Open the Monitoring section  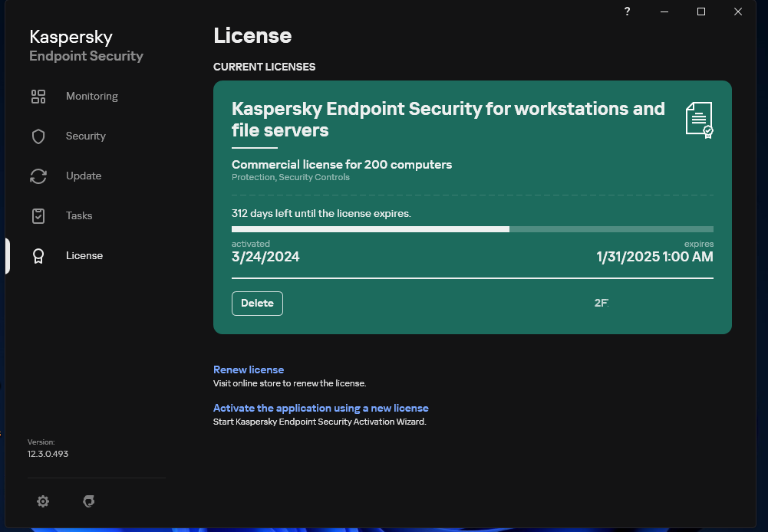click(92, 97)
